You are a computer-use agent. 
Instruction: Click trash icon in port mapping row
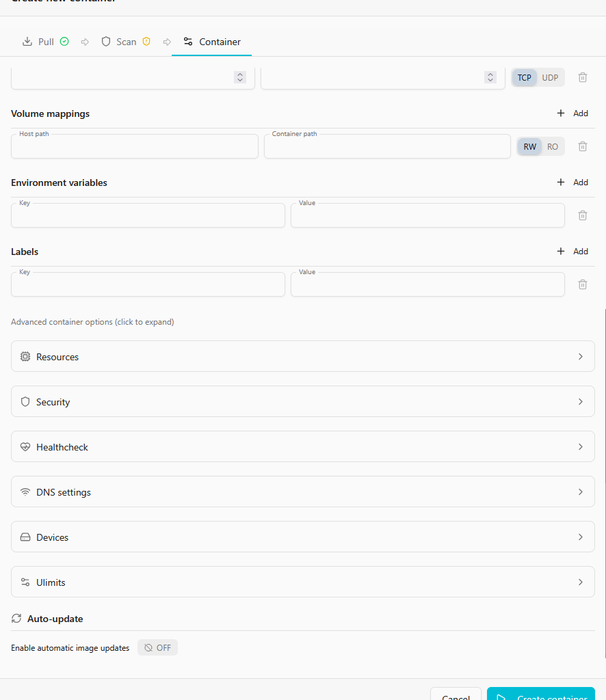click(583, 77)
